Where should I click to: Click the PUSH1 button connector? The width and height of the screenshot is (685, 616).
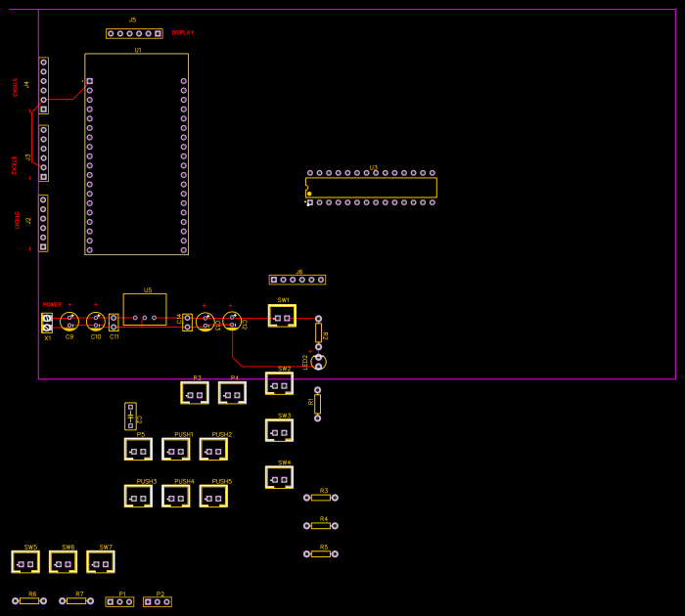coord(175,449)
